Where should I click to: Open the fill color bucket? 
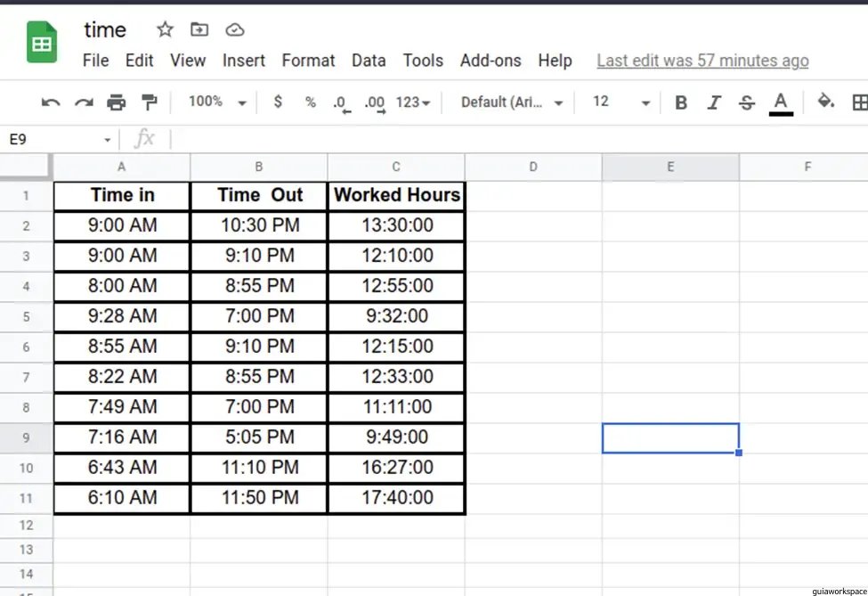(x=826, y=102)
